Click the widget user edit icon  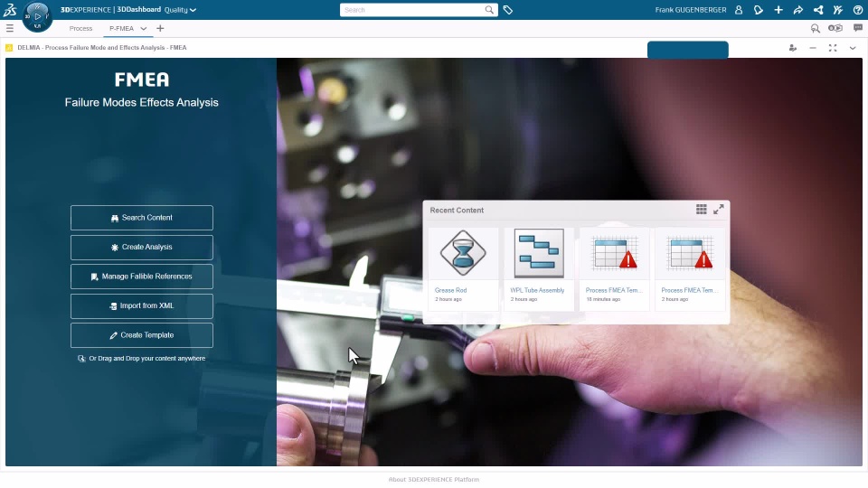(793, 48)
